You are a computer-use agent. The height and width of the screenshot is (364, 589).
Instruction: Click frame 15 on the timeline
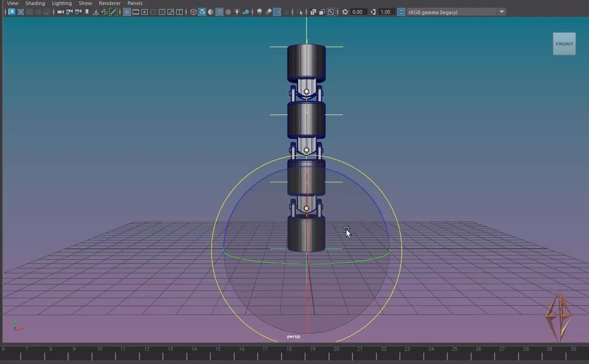click(218, 349)
